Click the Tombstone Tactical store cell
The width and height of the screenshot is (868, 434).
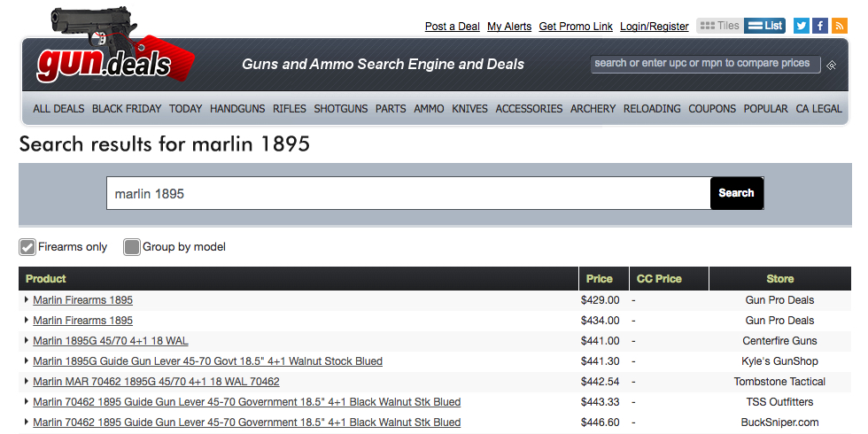780,382
